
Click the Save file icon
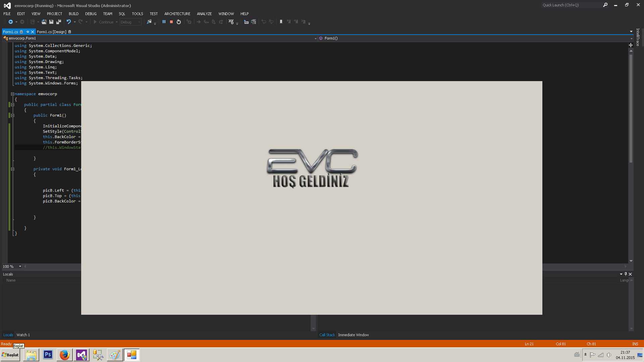point(51,22)
